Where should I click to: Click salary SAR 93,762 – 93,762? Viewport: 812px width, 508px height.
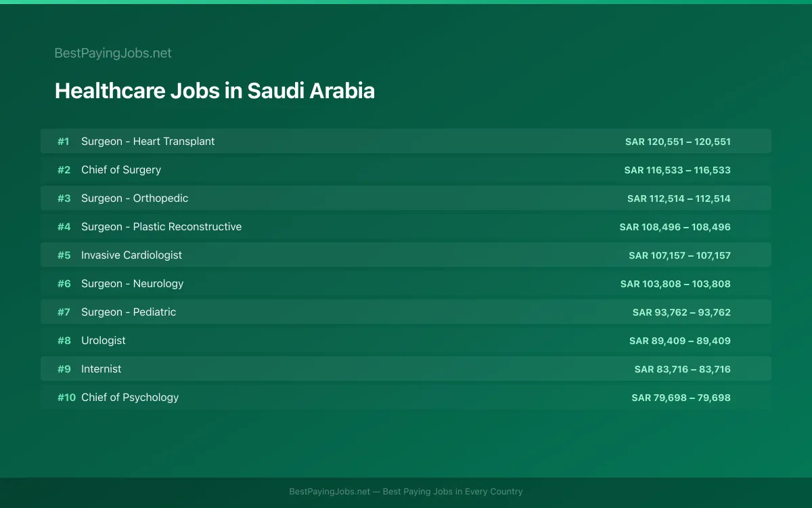point(681,312)
